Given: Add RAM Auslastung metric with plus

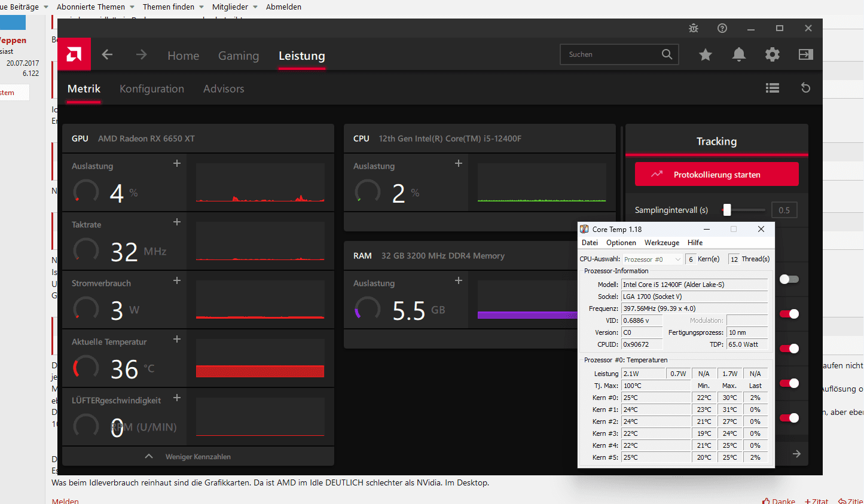Looking at the screenshot, I should (x=459, y=280).
